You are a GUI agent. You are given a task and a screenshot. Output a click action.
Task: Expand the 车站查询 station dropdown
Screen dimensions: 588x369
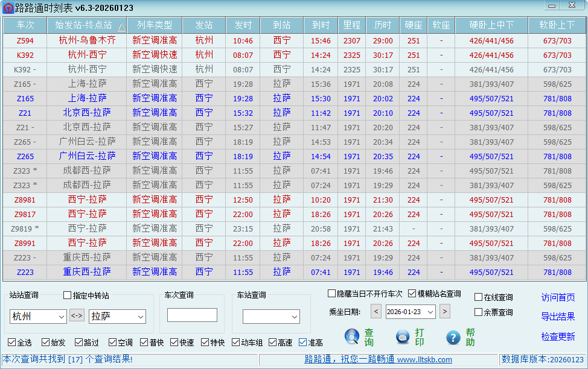[295, 317]
